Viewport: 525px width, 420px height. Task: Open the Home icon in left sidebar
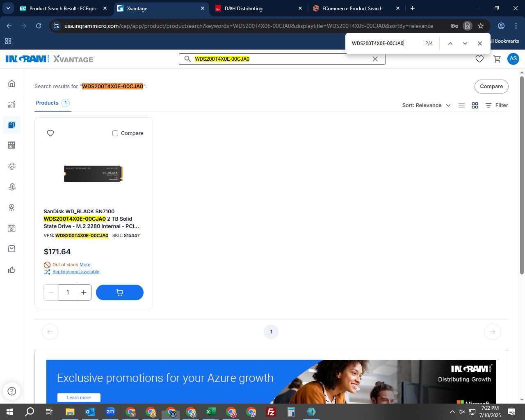pyautogui.click(x=11, y=83)
